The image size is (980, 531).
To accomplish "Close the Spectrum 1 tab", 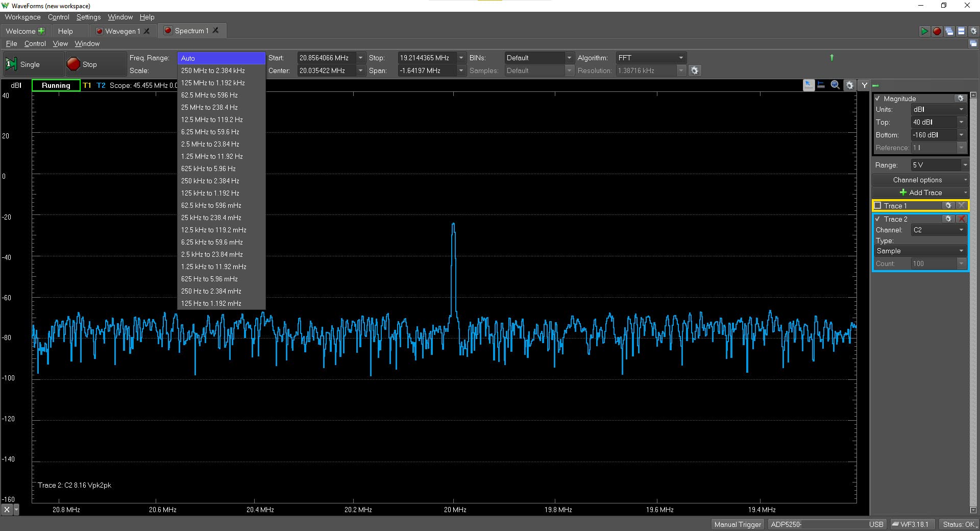I will (216, 31).
